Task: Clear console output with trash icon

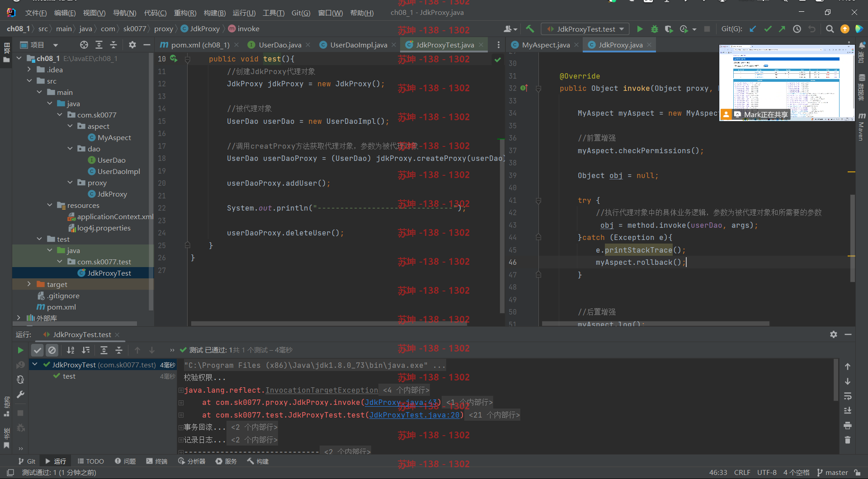Action: pyautogui.click(x=848, y=440)
